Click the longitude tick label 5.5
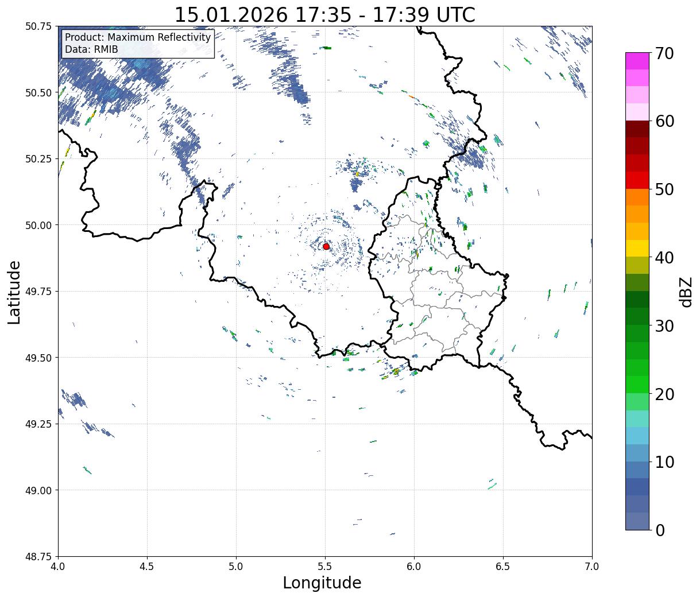 [x=325, y=567]
